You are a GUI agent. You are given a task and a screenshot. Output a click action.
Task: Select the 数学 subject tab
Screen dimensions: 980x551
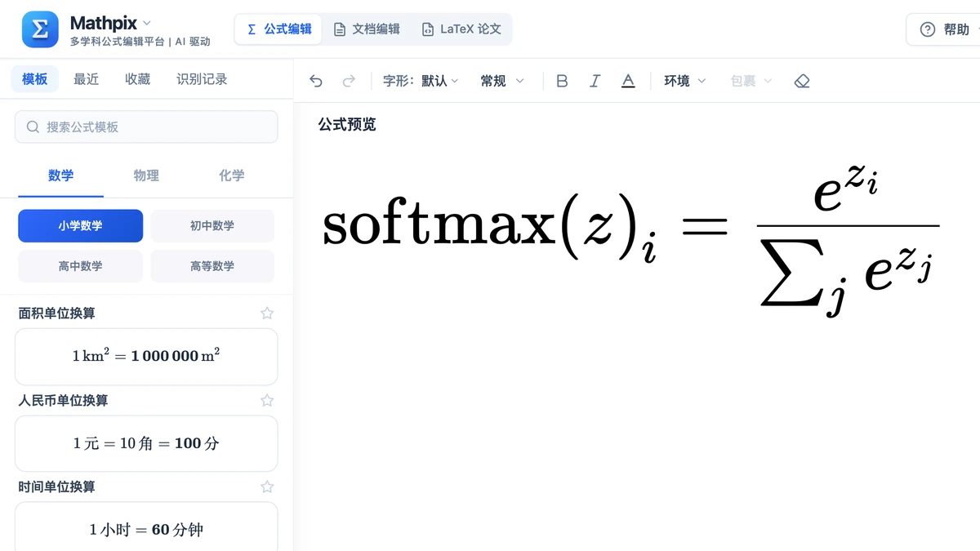pos(61,176)
